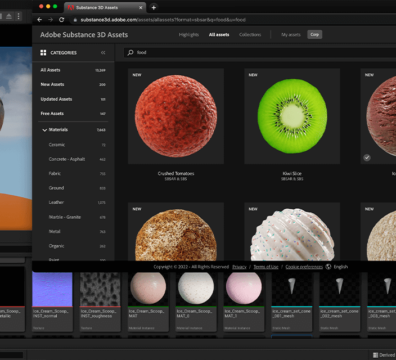The width and height of the screenshot is (396, 360).
Task: Collapse the categories sidebar with double chevron
Action: (103, 53)
